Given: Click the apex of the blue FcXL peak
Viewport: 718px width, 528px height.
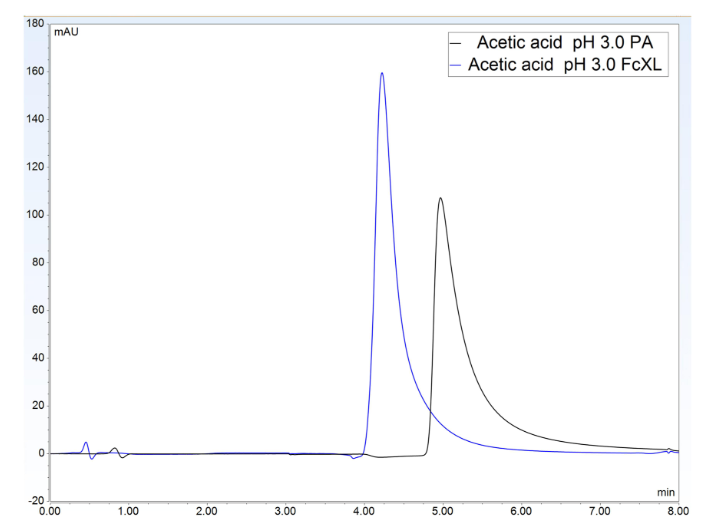Looking at the screenshot, I should pos(382,73).
